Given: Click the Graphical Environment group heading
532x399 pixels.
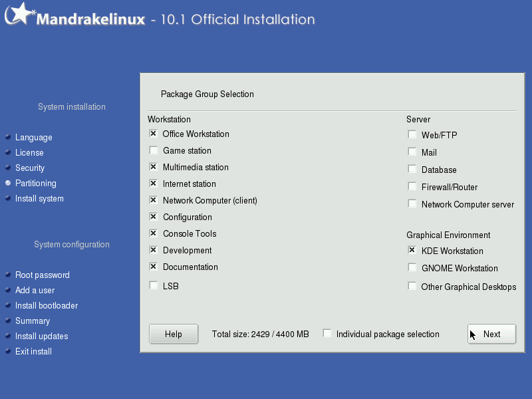Looking at the screenshot, I should click(448, 235).
